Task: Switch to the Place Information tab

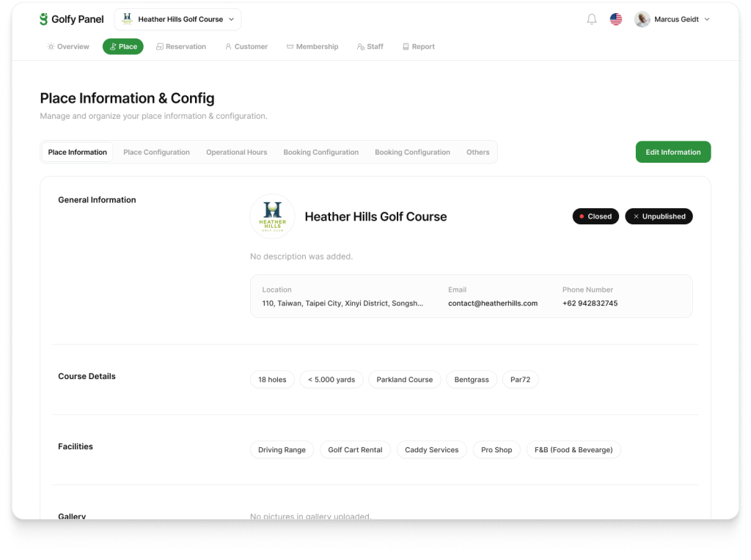Action: (x=77, y=152)
